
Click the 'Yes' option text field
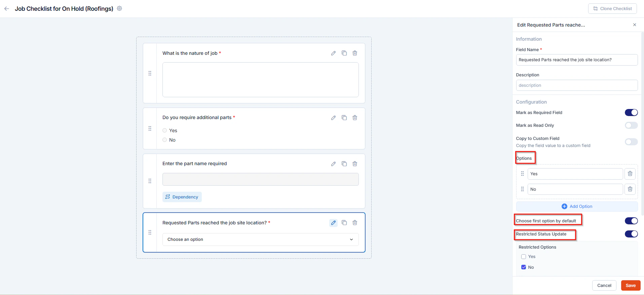tap(575, 174)
